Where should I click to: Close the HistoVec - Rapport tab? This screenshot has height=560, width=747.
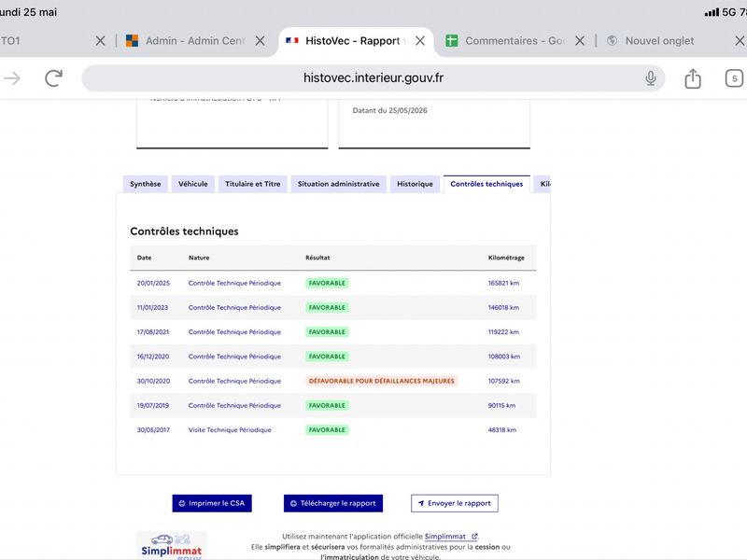[419, 41]
